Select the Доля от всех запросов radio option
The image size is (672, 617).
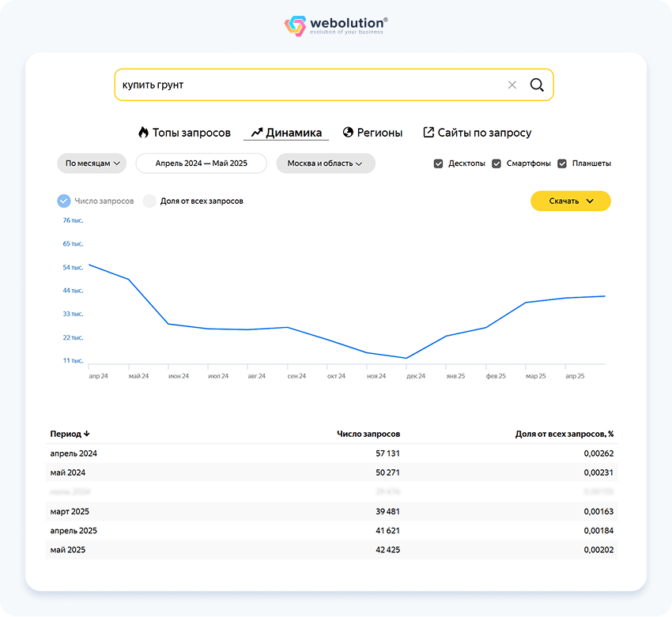point(149,201)
